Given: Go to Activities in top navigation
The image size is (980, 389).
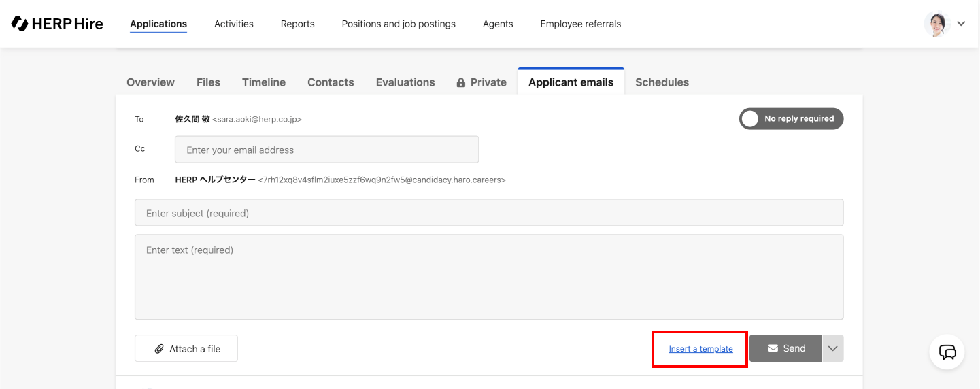Looking at the screenshot, I should pos(234,24).
